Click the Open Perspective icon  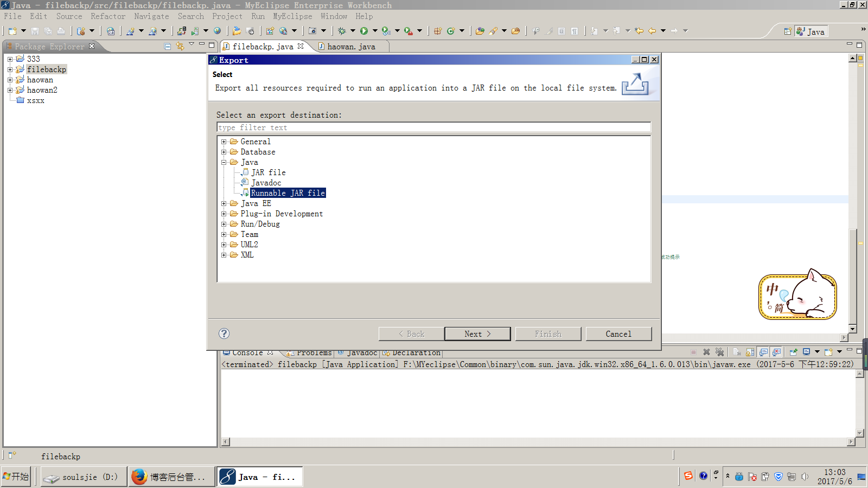pos(788,31)
